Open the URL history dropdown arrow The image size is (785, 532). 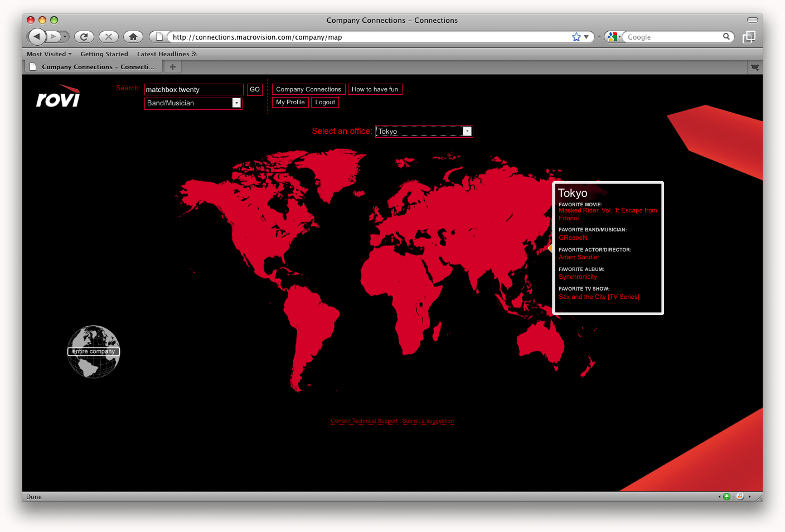587,37
